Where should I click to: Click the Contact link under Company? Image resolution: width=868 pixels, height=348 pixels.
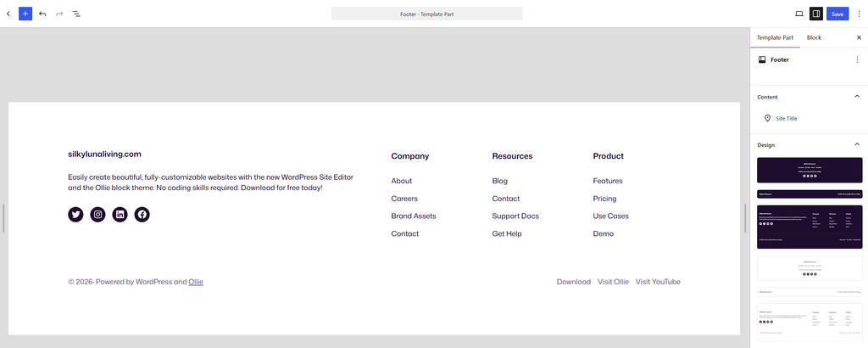(x=404, y=234)
